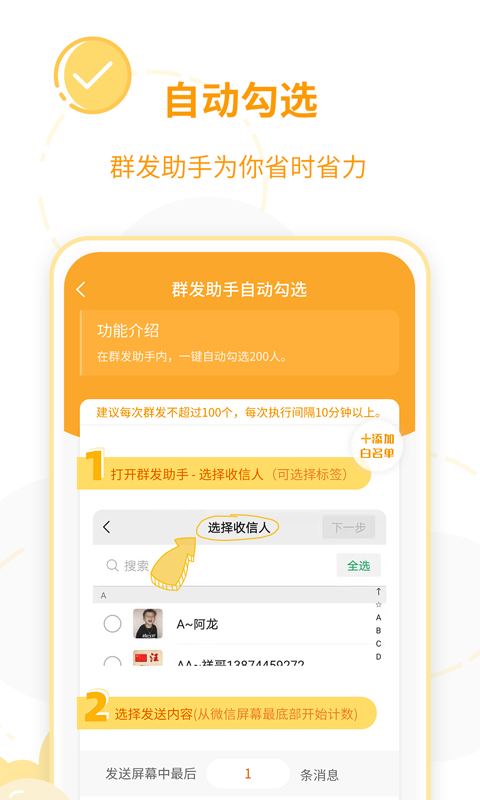
Task: Tap the magnifier search icon
Action: point(112,565)
